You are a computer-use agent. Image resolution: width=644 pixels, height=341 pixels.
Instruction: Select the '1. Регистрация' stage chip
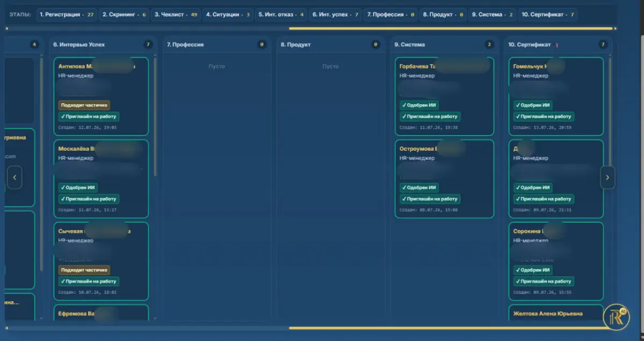click(x=67, y=15)
